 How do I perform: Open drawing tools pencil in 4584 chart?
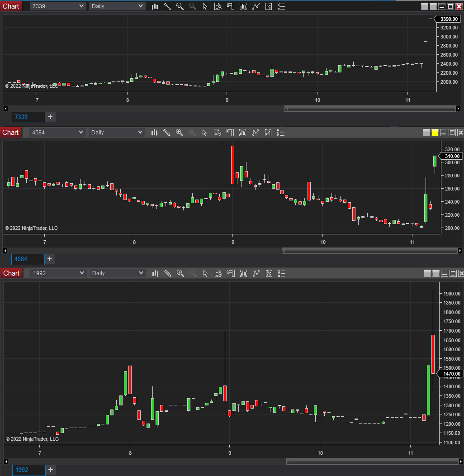point(167,133)
